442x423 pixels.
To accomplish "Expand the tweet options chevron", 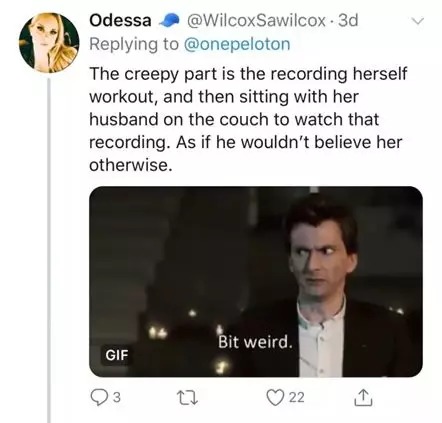I will 417,21.
